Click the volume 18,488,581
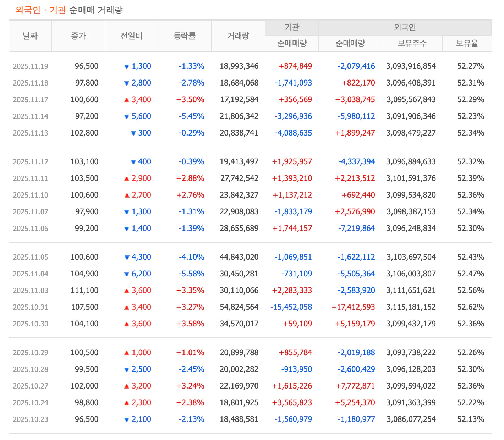 click(239, 419)
